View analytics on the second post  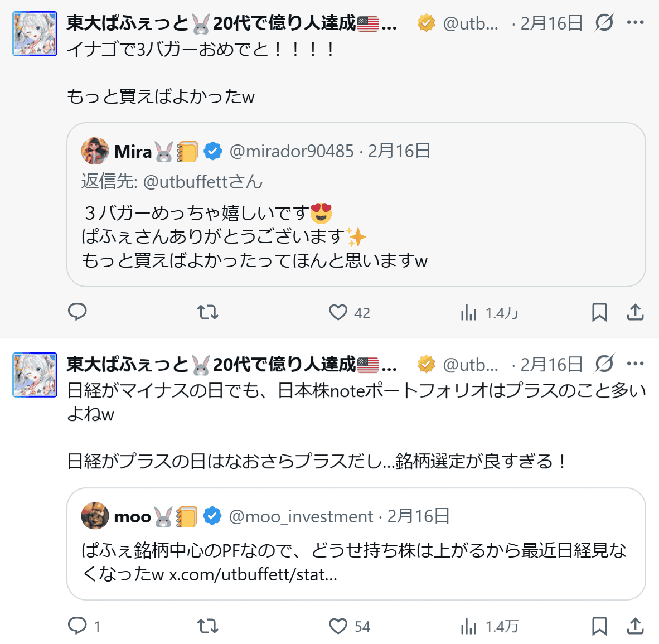[x=469, y=627]
